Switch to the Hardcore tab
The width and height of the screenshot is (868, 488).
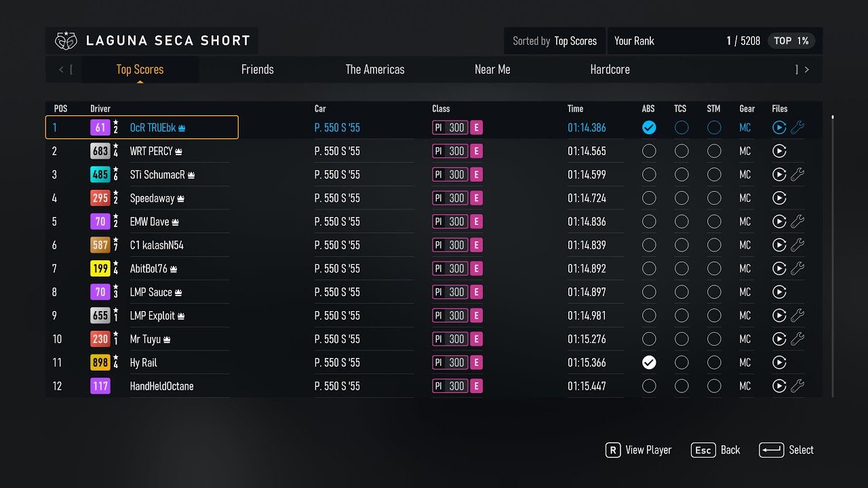(610, 69)
